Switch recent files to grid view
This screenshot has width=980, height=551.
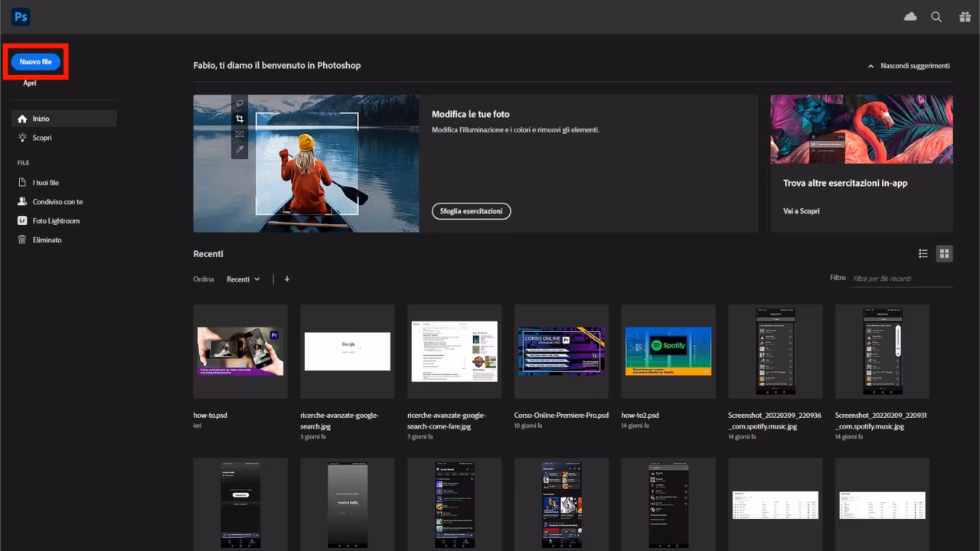tap(945, 253)
